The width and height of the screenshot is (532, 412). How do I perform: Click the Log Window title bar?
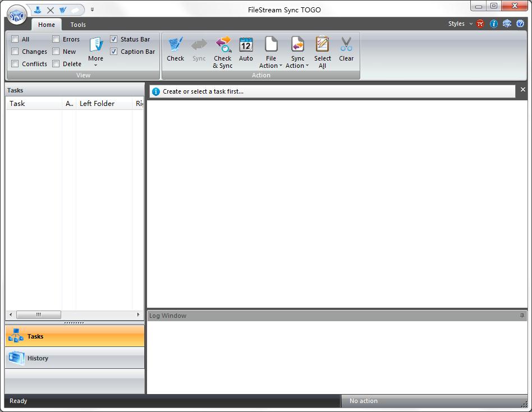point(337,316)
